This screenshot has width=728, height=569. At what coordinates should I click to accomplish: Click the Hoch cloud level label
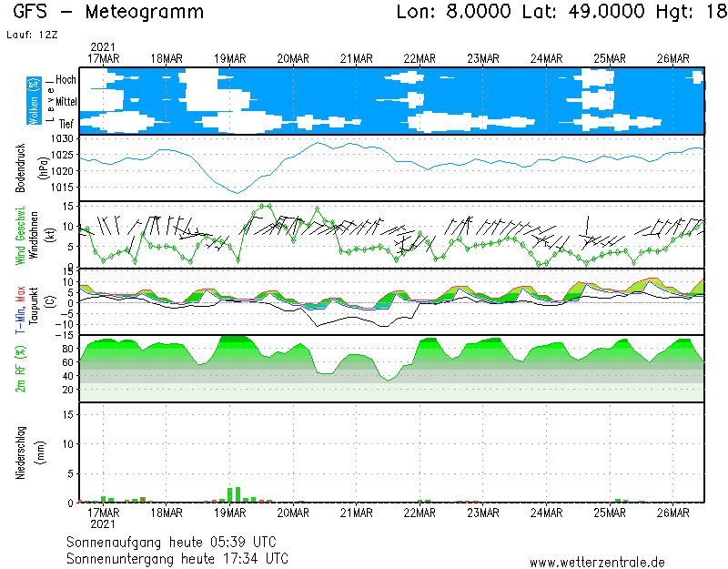pyautogui.click(x=65, y=80)
